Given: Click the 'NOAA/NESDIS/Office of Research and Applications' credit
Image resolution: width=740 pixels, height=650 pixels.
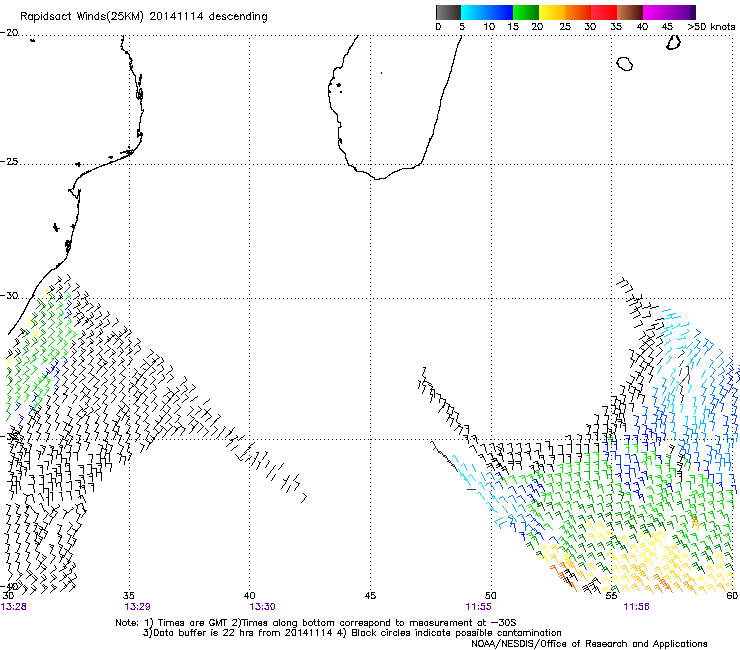Looking at the screenshot, I should tap(589, 644).
